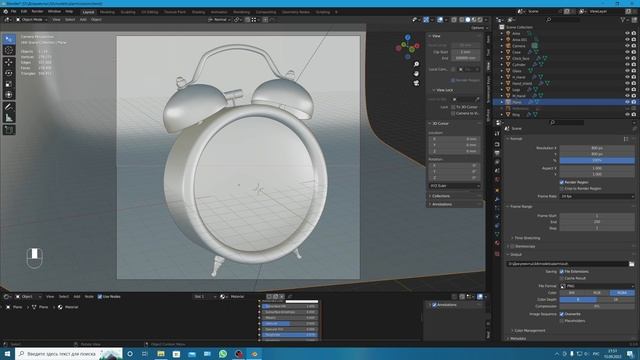This screenshot has width=640, height=360.
Task: Select the Measure tool
Action: [9, 118]
